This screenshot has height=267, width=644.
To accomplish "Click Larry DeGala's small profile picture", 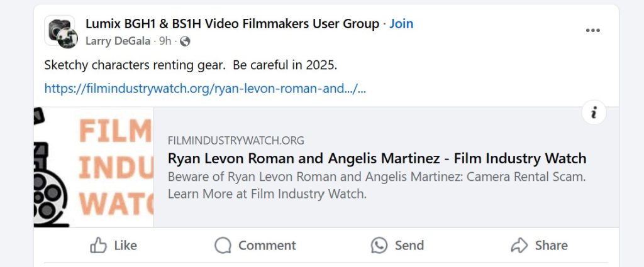I will pyautogui.click(x=67, y=39).
